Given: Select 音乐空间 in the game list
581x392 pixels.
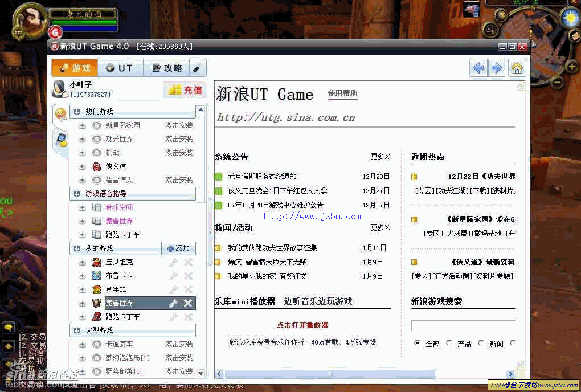Looking at the screenshot, I should (x=119, y=207).
